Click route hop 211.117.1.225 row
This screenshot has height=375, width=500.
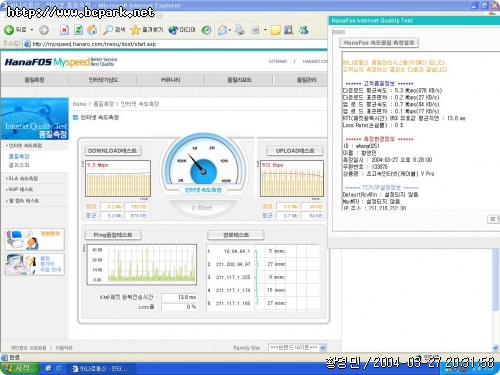click(x=247, y=277)
